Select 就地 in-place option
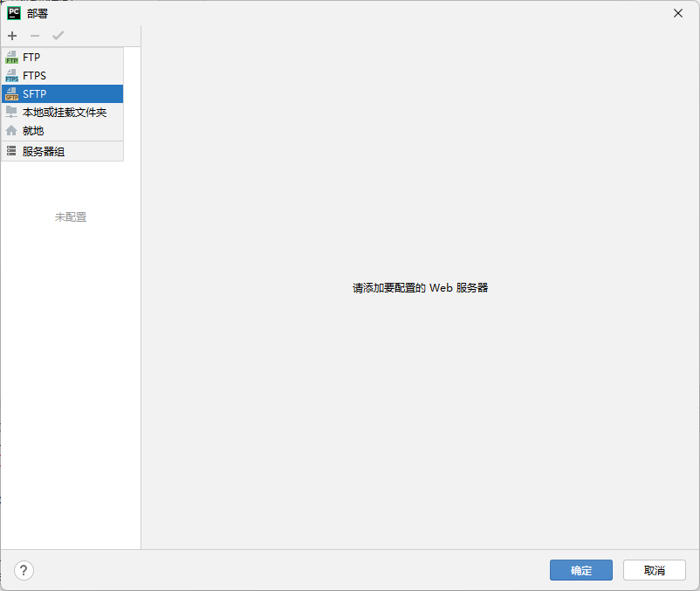 point(63,130)
